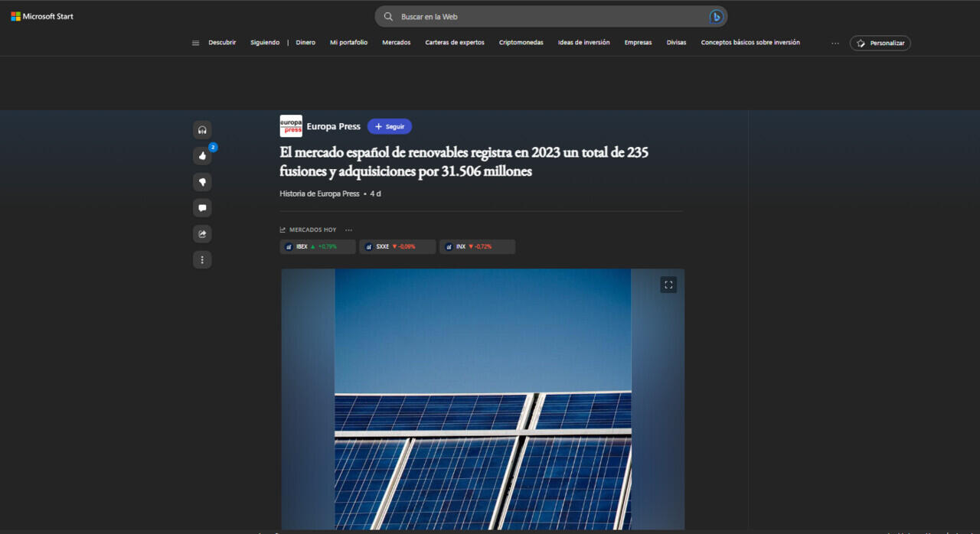Share the article using share icon

tap(202, 234)
